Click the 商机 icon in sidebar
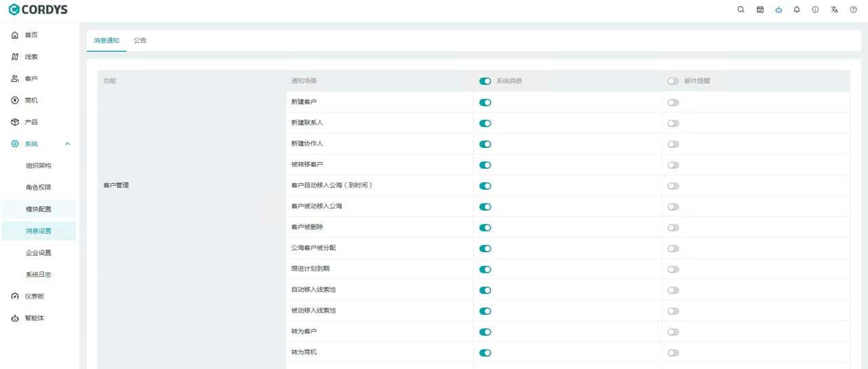Viewport: 868px width, 369px height. pos(15,100)
